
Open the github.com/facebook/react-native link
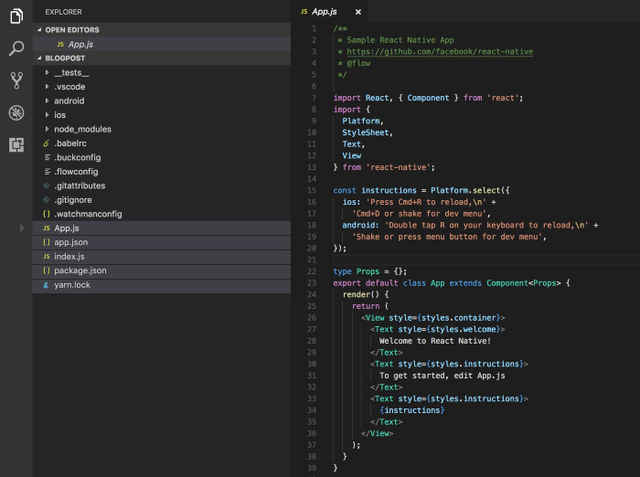(440, 52)
